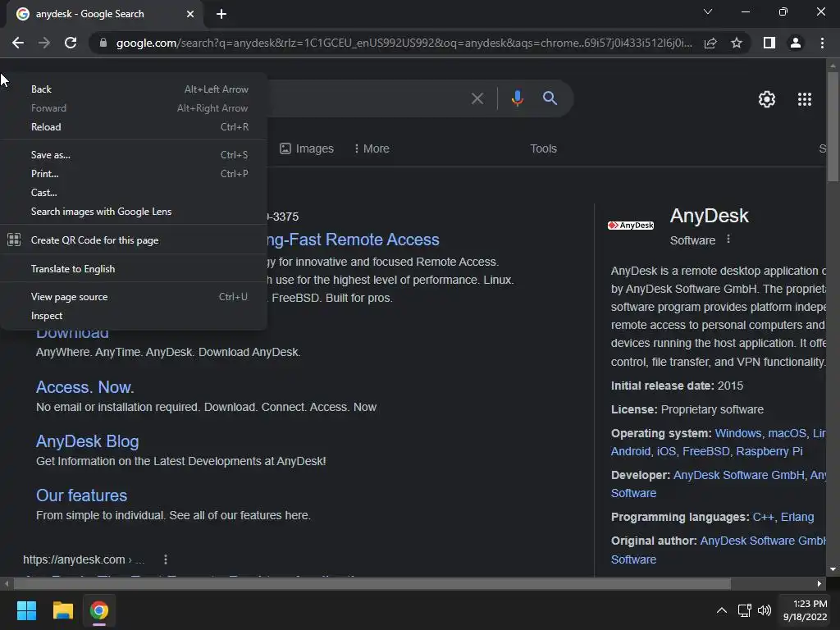Click the FreeBSD operating system link
840x630 pixels.
coord(705,451)
